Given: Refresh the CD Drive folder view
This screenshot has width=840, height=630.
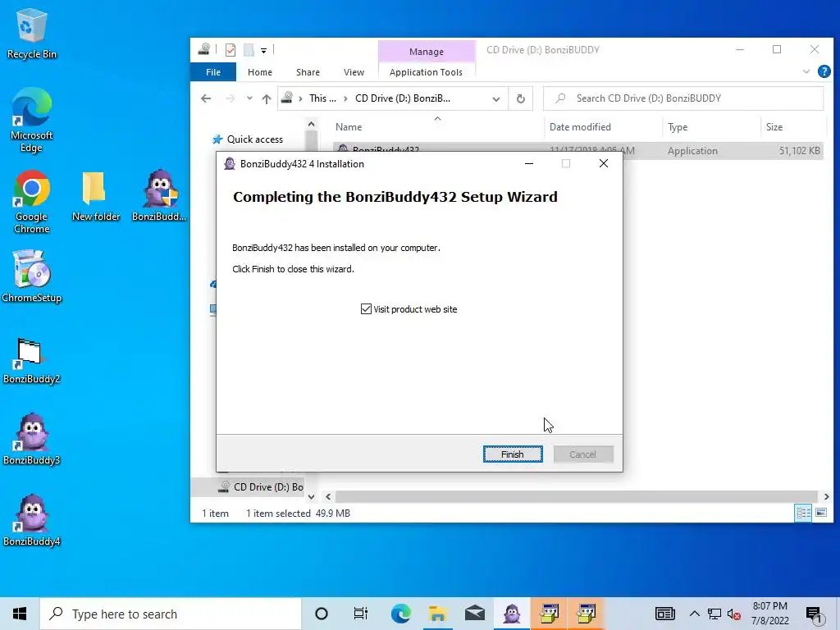Looking at the screenshot, I should [x=520, y=98].
